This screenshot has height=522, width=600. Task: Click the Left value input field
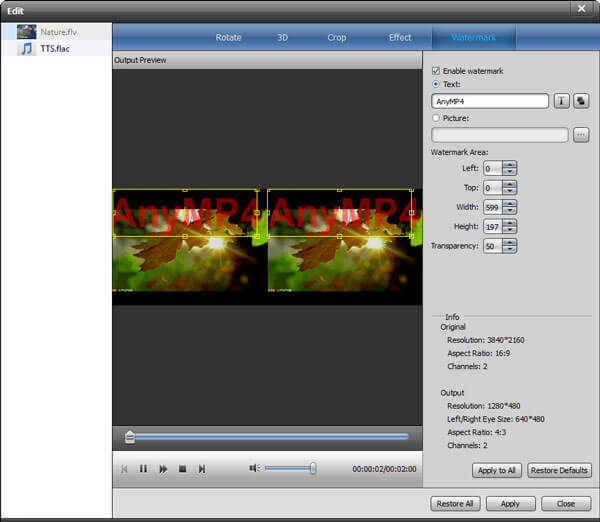(x=493, y=168)
